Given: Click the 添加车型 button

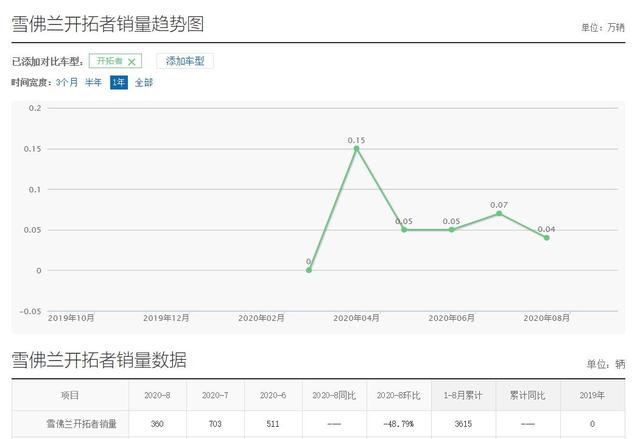Looking at the screenshot, I should pos(185,61).
